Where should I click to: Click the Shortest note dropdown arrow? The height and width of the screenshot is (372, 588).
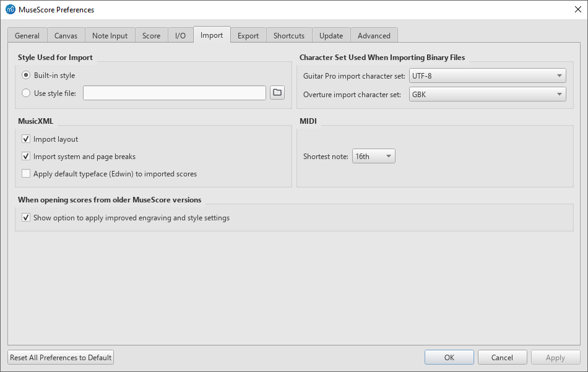[x=389, y=156]
